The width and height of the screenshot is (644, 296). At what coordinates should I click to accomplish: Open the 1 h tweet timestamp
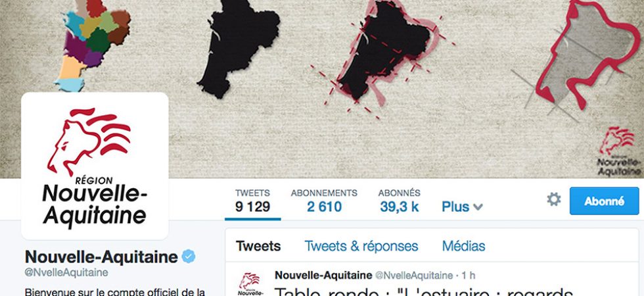pos(469,275)
